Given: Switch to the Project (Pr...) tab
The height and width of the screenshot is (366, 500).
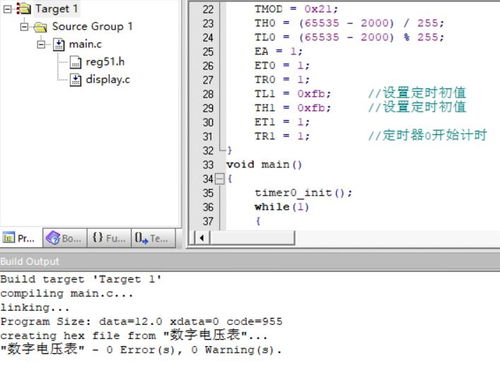Looking at the screenshot, I should pyautogui.click(x=21, y=238).
